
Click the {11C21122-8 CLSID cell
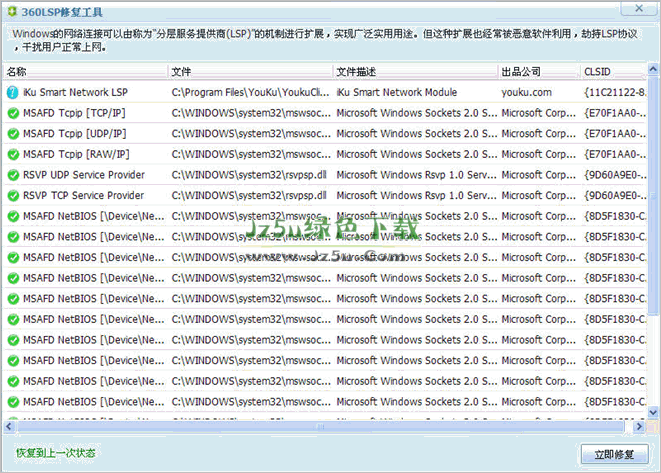coord(615,92)
